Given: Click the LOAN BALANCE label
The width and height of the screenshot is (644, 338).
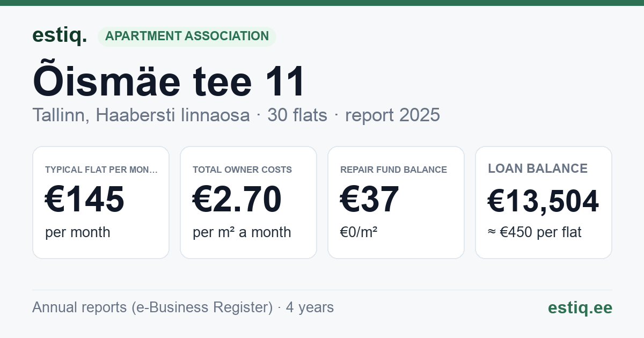Looking at the screenshot, I should click(x=538, y=168).
